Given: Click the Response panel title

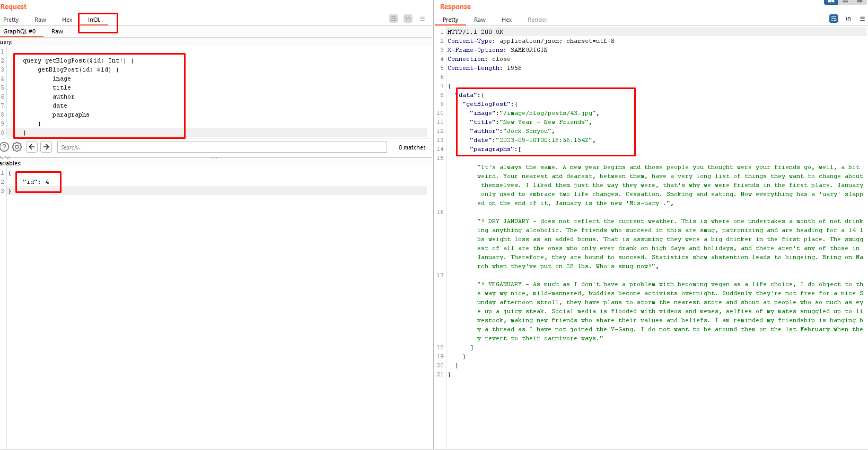Looking at the screenshot, I should pyautogui.click(x=455, y=6).
